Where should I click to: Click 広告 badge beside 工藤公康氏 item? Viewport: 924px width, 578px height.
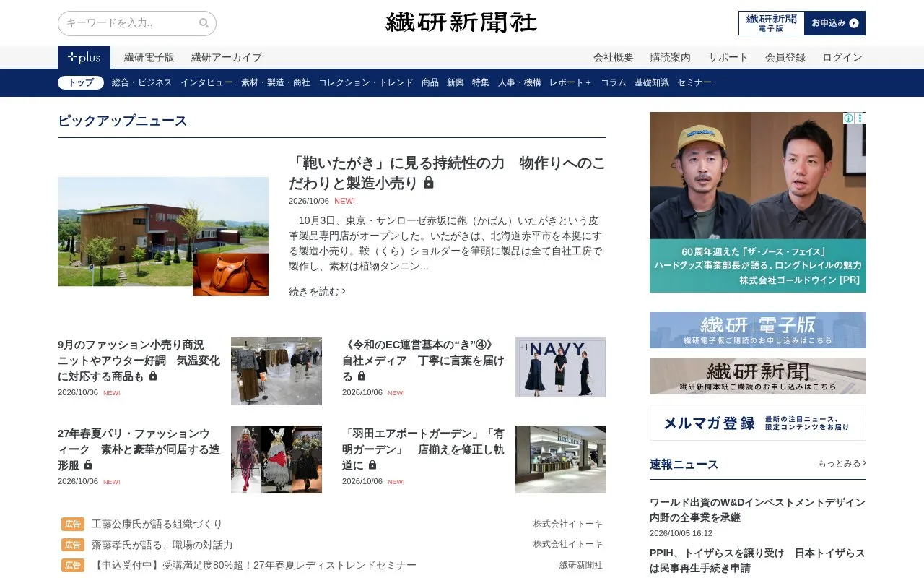(73, 525)
